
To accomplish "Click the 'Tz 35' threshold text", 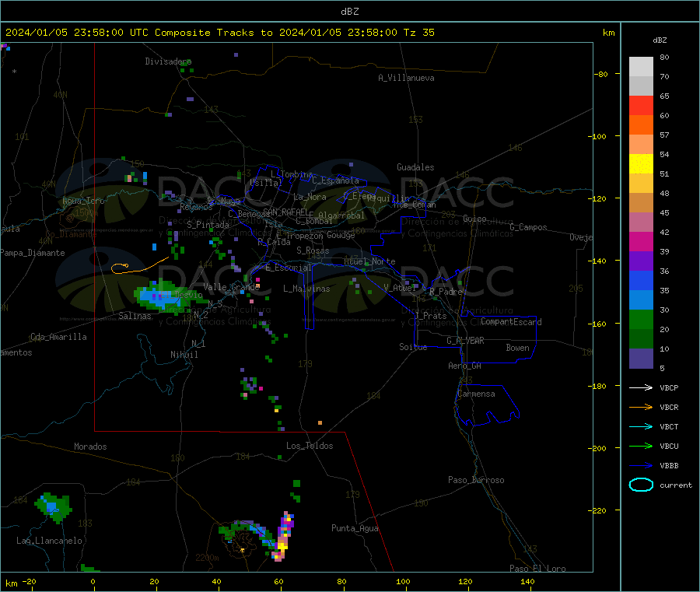I will click(x=418, y=33).
